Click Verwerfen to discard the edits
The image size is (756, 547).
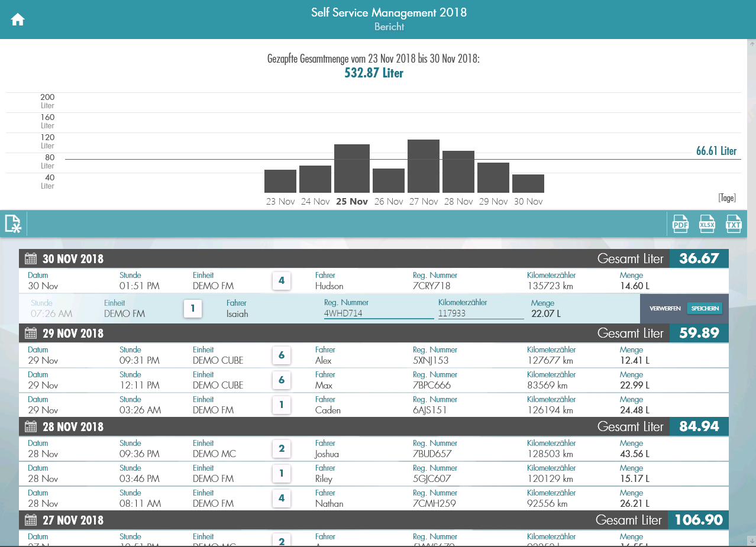[x=665, y=309]
